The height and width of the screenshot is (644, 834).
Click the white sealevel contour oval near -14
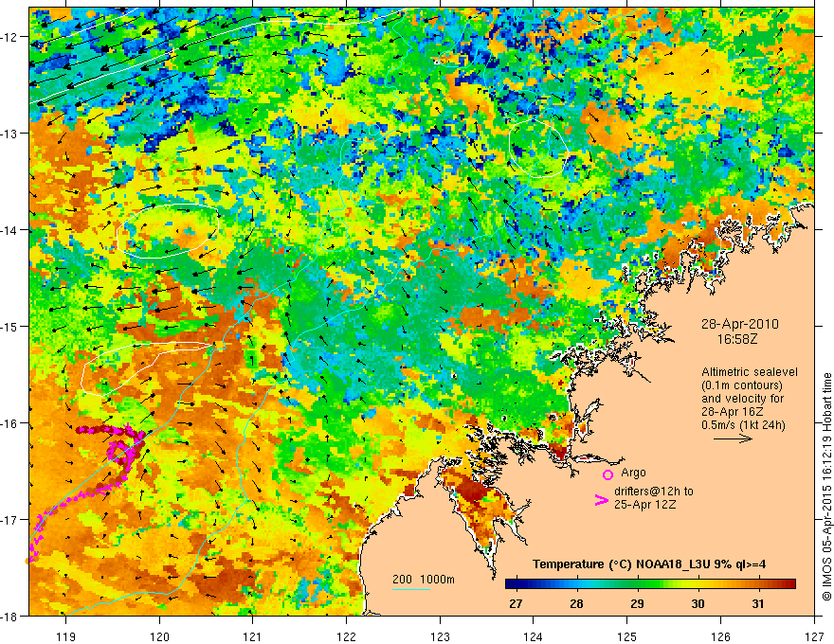[x=168, y=231]
